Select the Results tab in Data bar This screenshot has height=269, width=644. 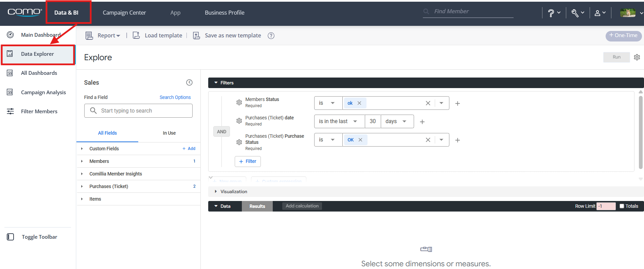pos(257,206)
